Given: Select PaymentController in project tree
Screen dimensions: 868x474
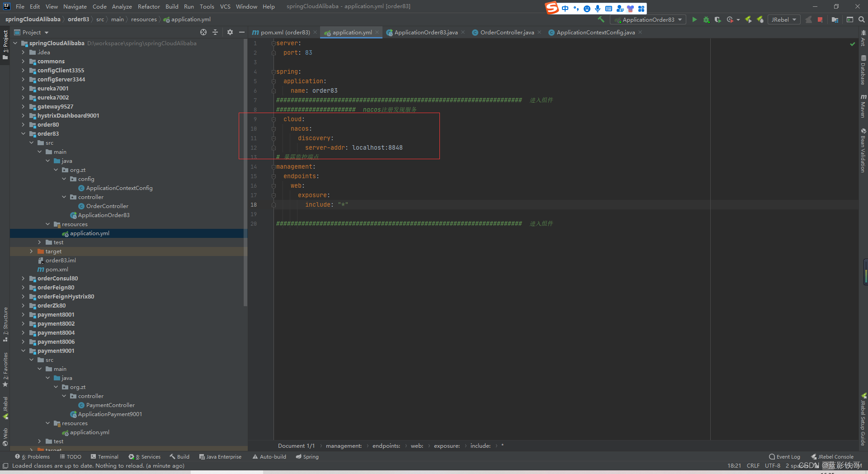Looking at the screenshot, I should [x=110, y=405].
